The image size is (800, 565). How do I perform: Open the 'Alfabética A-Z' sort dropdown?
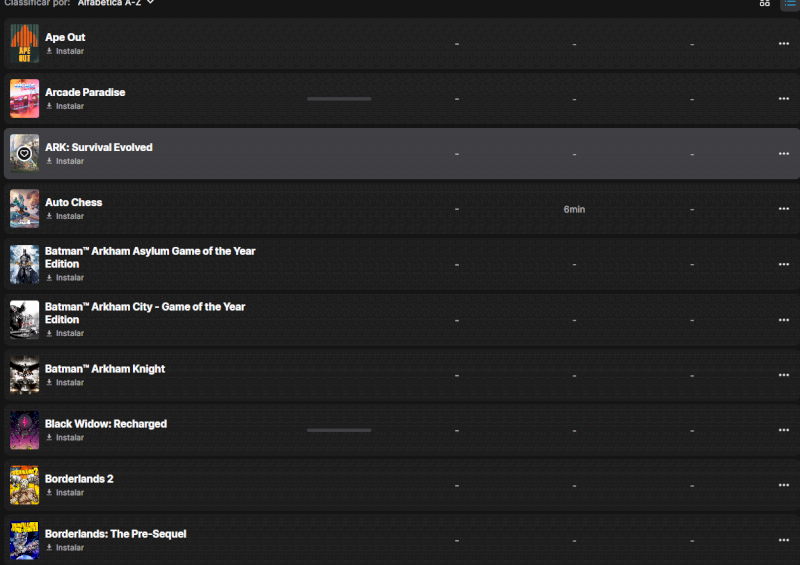(116, 3)
